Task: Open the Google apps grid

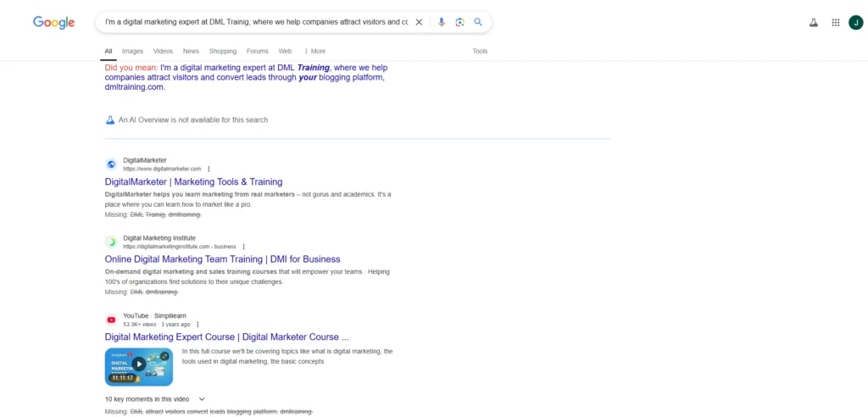Action: pos(836,23)
